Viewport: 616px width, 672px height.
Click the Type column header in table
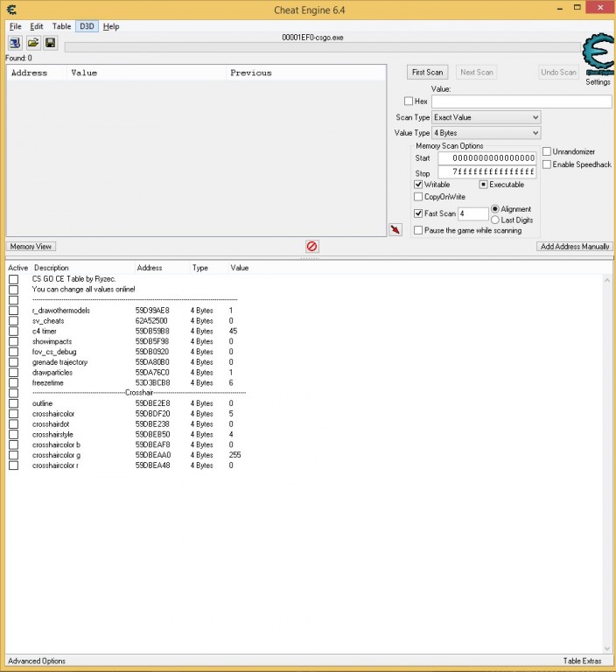click(x=209, y=268)
